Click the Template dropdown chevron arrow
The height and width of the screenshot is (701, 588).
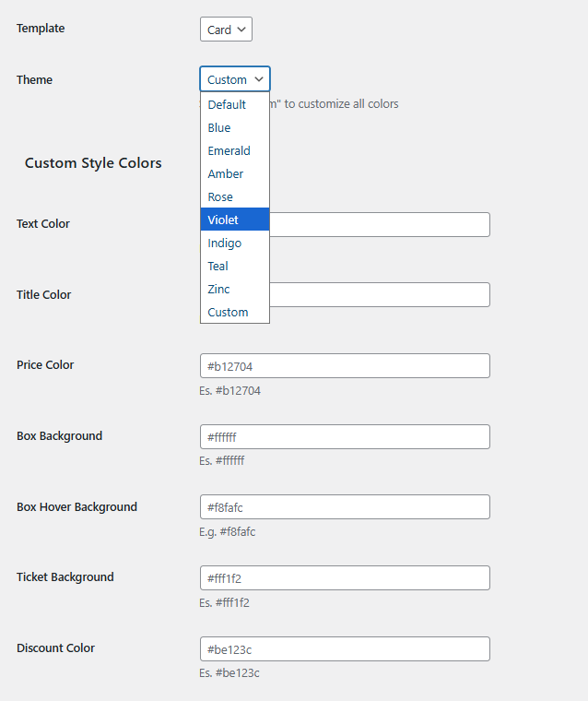pyautogui.click(x=241, y=30)
